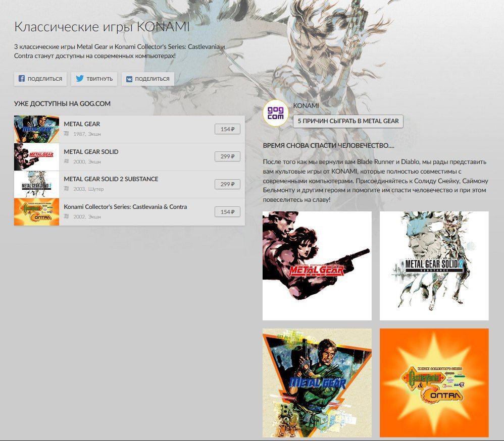Click Metal Gear Solid small list thumbnail
Viewport: 504px width, 441px height.
click(37, 157)
